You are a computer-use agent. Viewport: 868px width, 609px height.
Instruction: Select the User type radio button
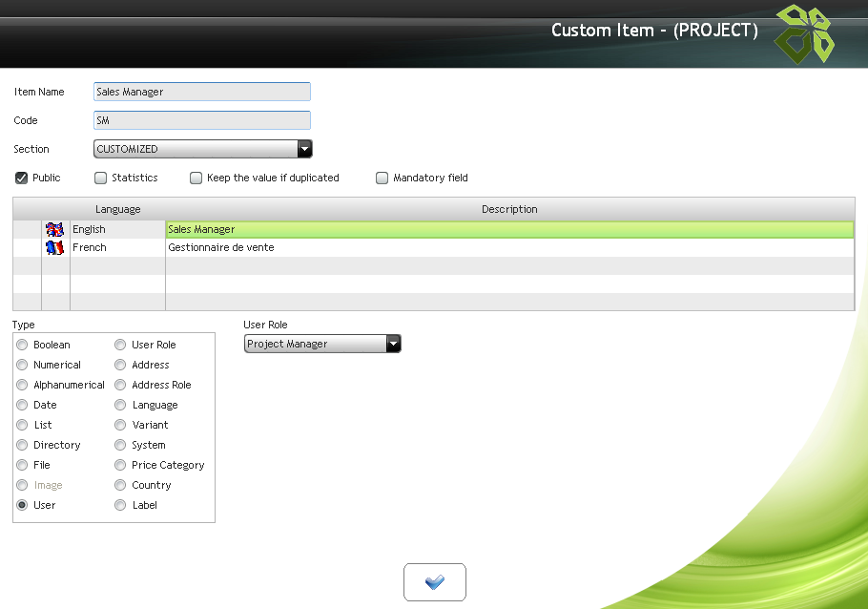(x=22, y=505)
